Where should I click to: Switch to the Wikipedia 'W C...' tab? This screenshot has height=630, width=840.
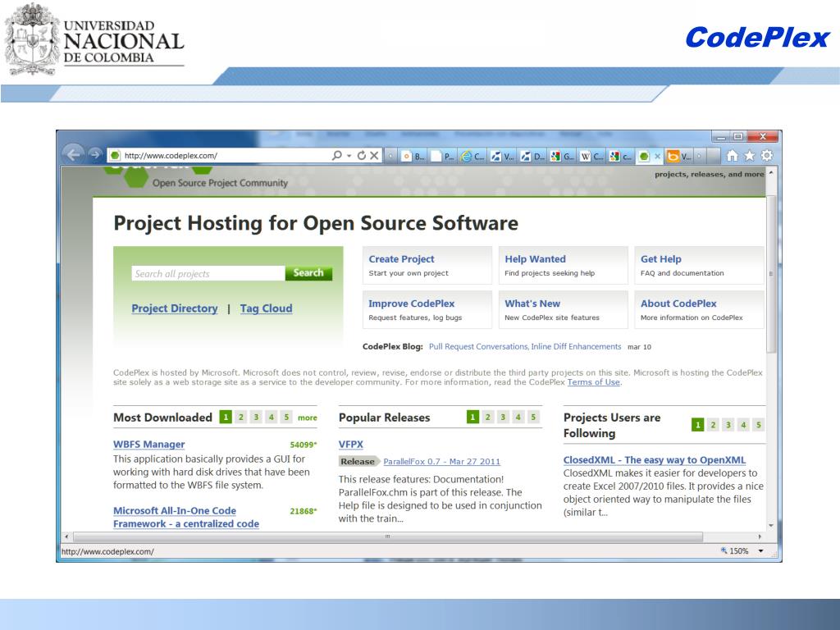pyautogui.click(x=592, y=156)
